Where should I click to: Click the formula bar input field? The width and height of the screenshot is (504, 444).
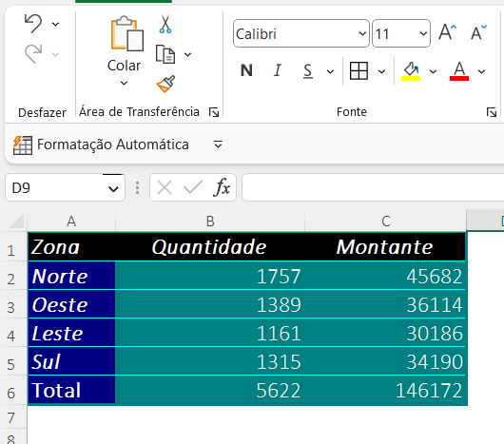tap(373, 187)
